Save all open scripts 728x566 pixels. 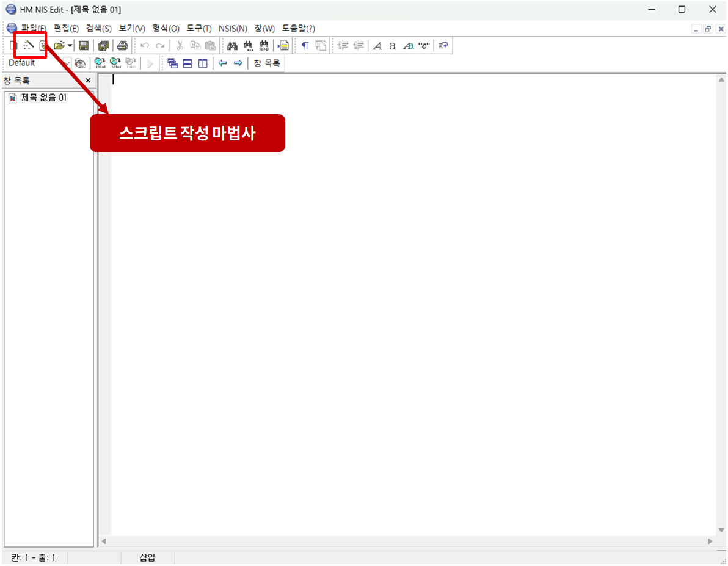click(x=103, y=46)
